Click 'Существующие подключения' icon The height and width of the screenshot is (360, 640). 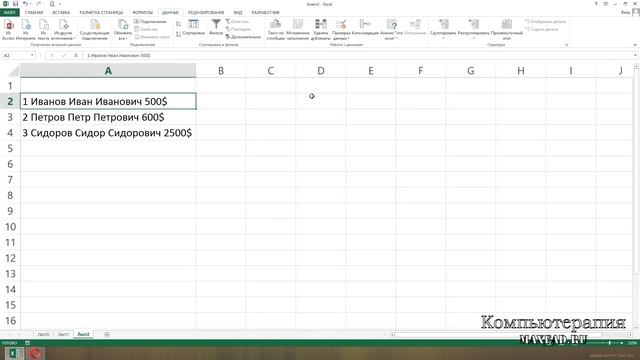click(x=95, y=30)
